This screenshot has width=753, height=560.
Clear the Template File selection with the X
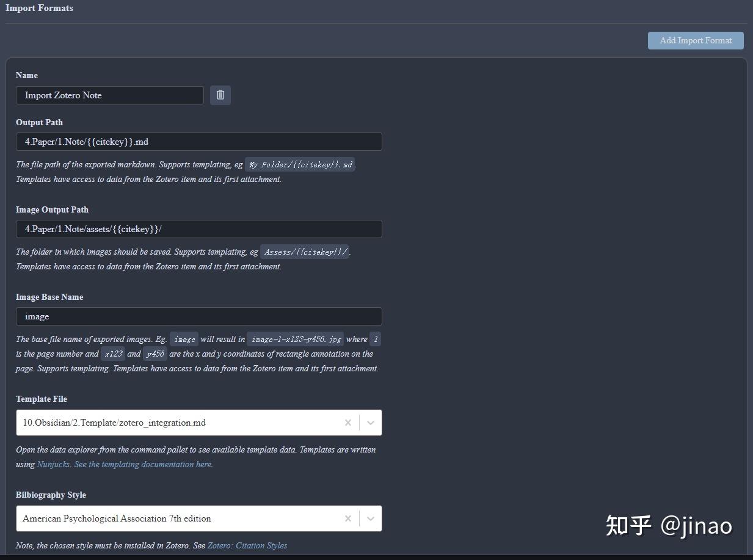pyautogui.click(x=348, y=422)
